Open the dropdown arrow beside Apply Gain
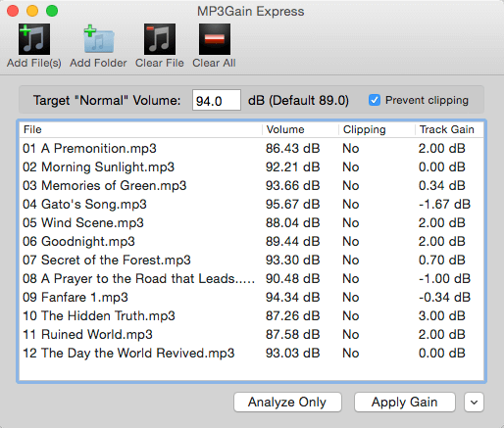 [x=474, y=403]
